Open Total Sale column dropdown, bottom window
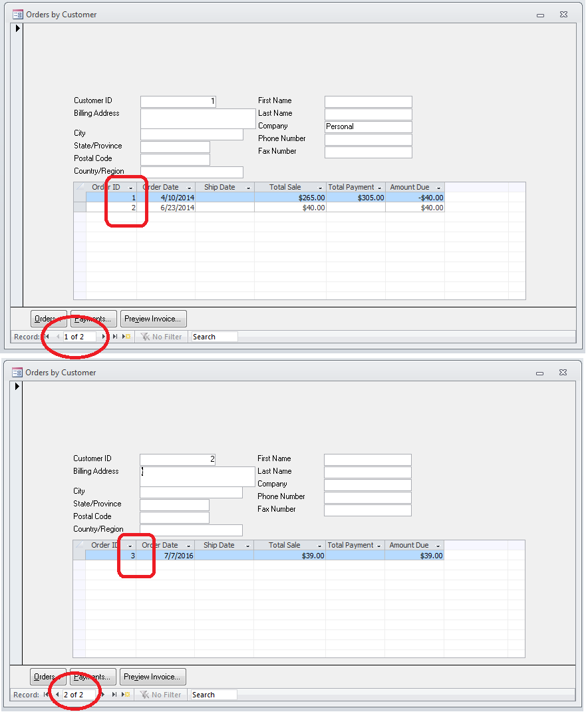The width and height of the screenshot is (588, 714). (x=319, y=546)
